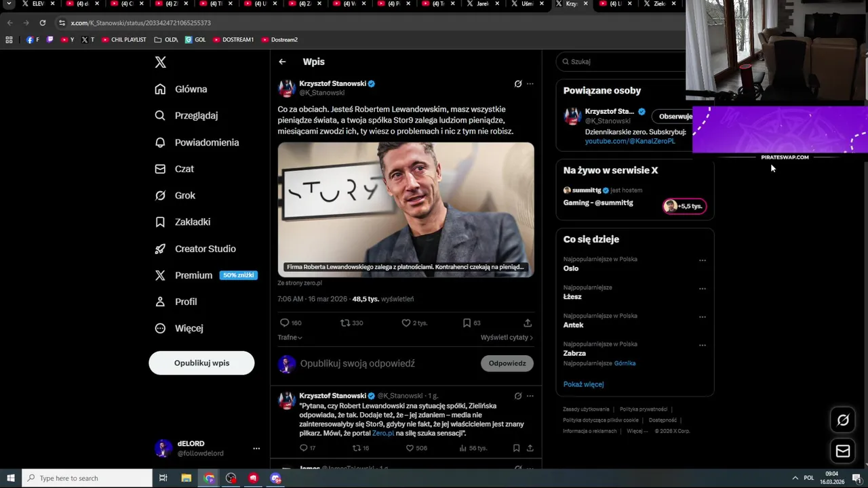Open Zabrza trending topic
The image size is (868, 488).
pos(574,353)
